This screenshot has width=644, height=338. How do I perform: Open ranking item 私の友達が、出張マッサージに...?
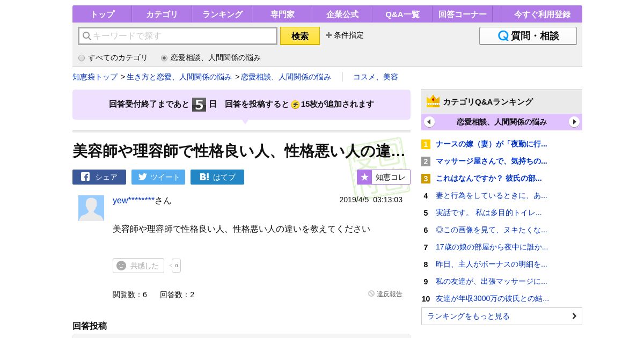pyautogui.click(x=492, y=281)
